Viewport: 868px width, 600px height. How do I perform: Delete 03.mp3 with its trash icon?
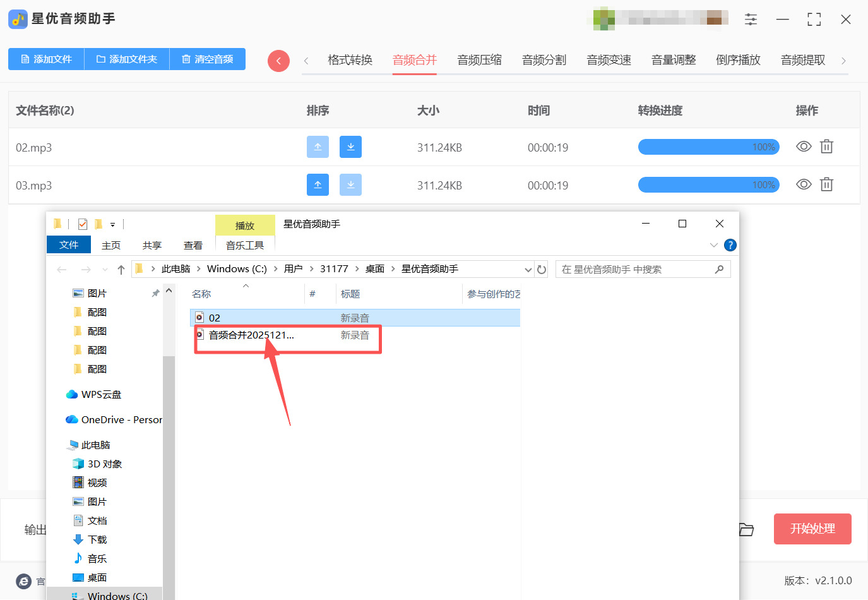[x=826, y=184]
